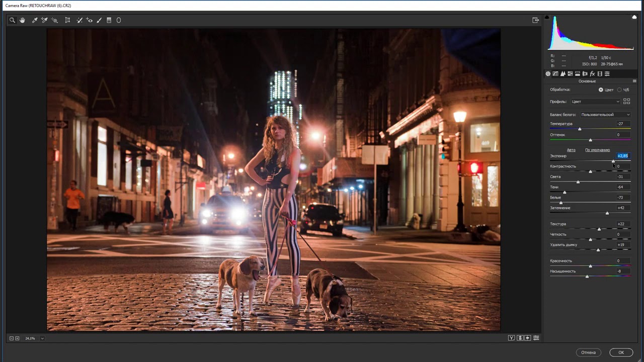The height and width of the screenshot is (362, 644).
Task: Copy current settings to before
Action: point(528,338)
